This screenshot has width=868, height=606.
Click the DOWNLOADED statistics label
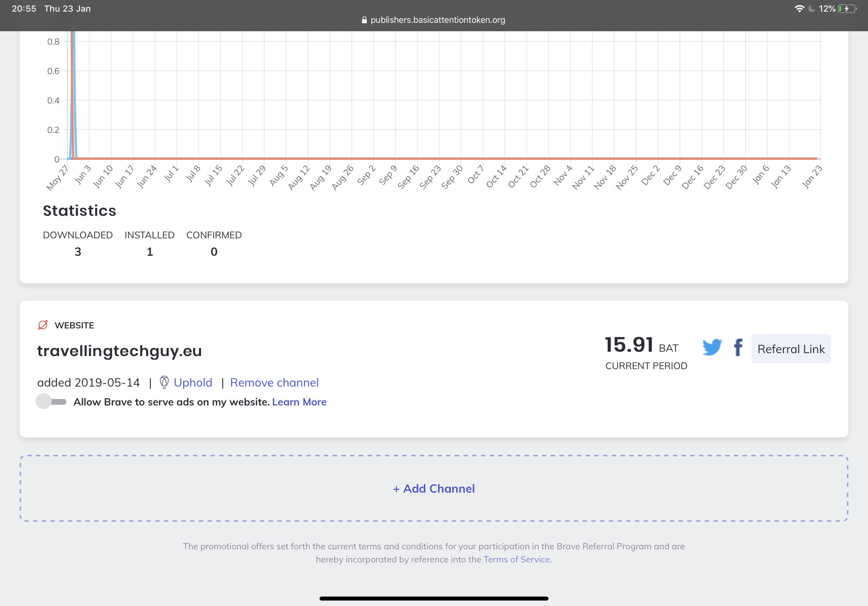(x=78, y=235)
